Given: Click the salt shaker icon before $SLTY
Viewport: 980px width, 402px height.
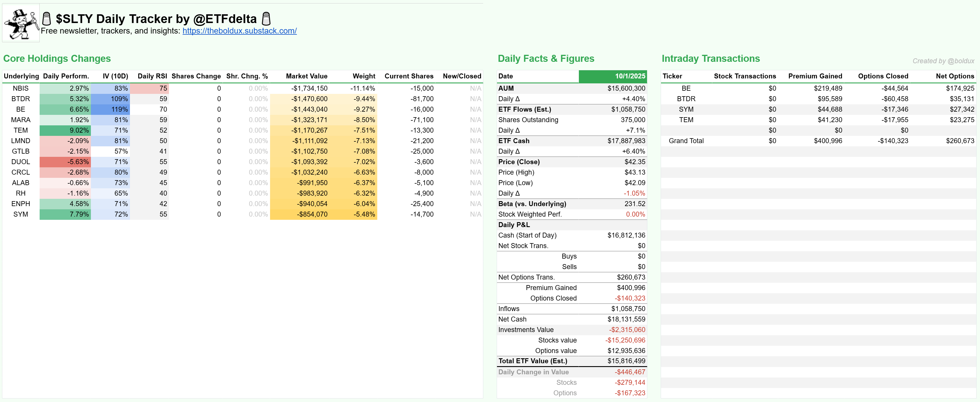Looking at the screenshot, I should (46, 19).
